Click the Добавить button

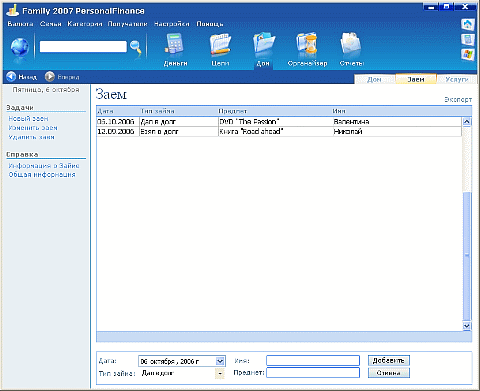coord(389,360)
